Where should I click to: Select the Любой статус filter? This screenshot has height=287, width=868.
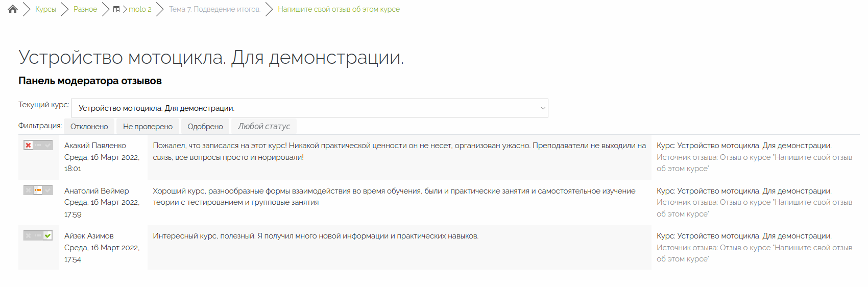(263, 127)
